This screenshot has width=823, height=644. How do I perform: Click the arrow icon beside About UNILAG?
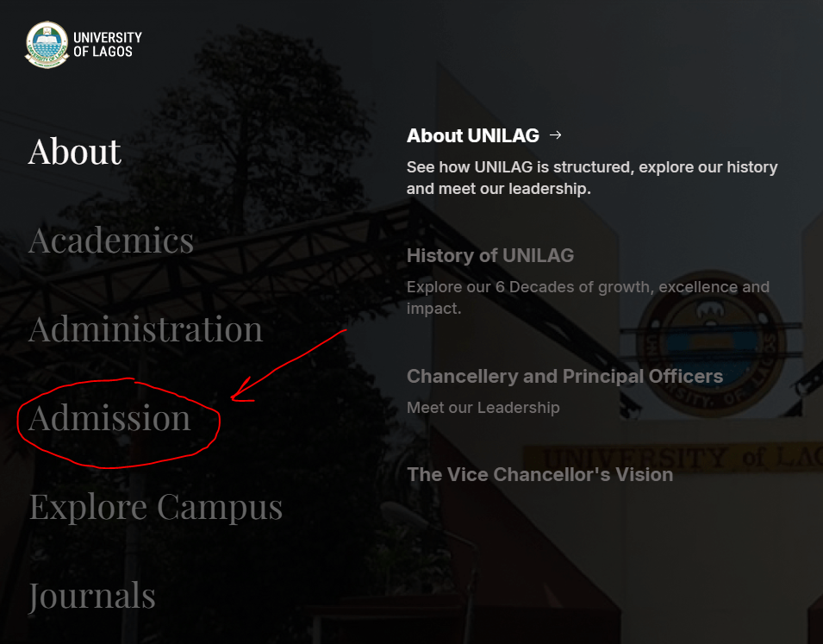click(x=556, y=135)
